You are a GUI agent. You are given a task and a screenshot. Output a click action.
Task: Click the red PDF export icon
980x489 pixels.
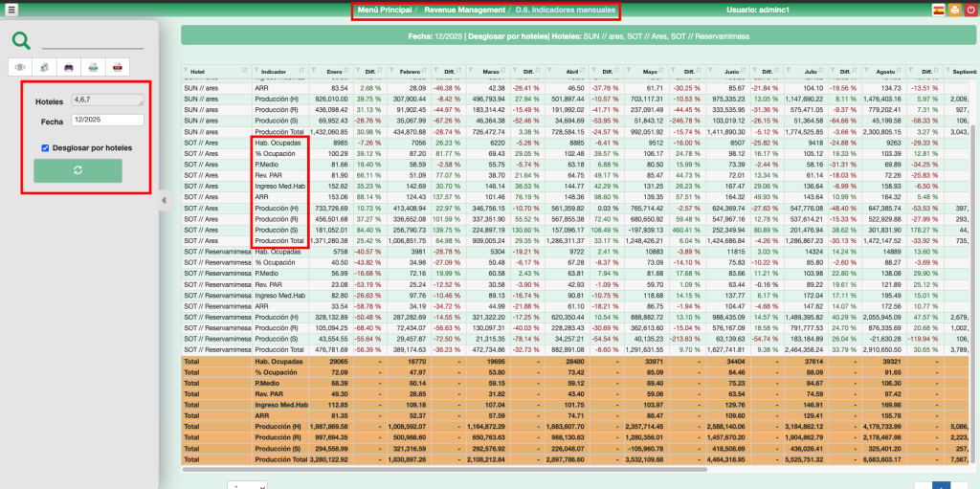tap(117, 67)
